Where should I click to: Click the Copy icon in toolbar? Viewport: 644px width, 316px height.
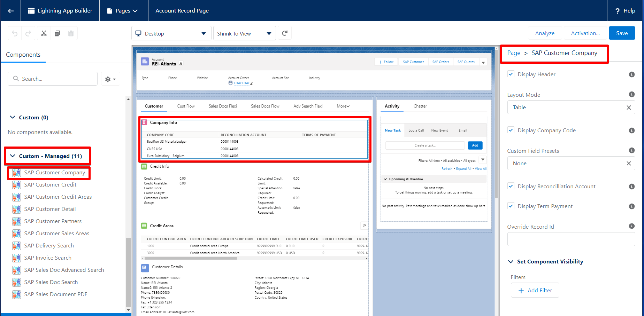click(57, 33)
